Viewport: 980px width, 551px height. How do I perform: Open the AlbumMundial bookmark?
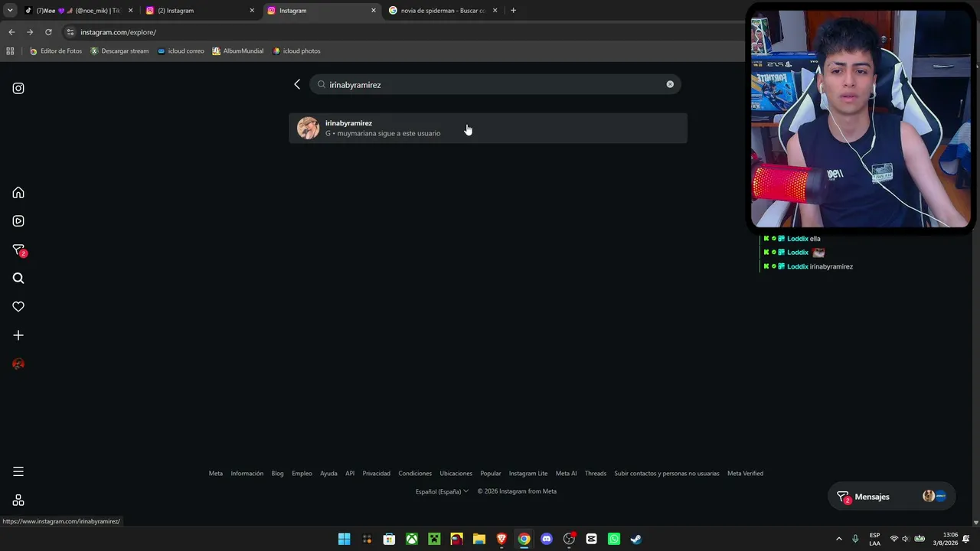click(x=238, y=51)
